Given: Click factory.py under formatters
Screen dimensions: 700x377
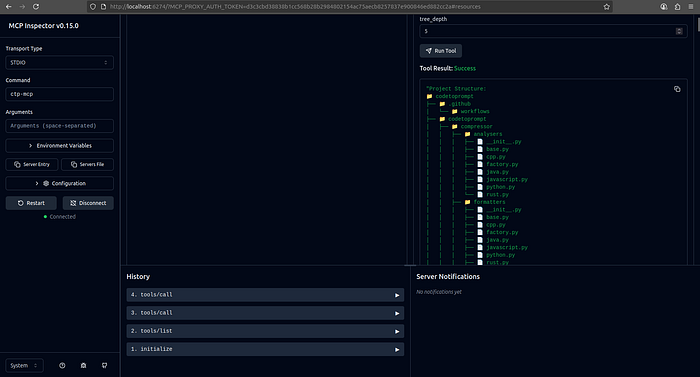Looking at the screenshot, I should pyautogui.click(x=497, y=233).
